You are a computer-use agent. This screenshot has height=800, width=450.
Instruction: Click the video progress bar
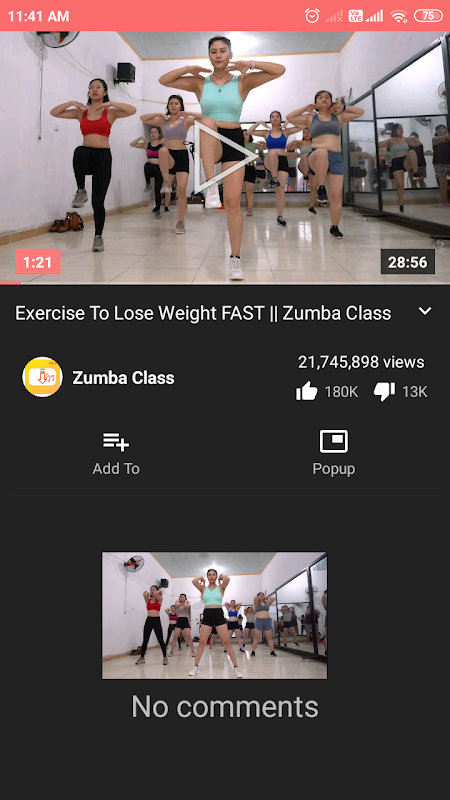pos(225,283)
